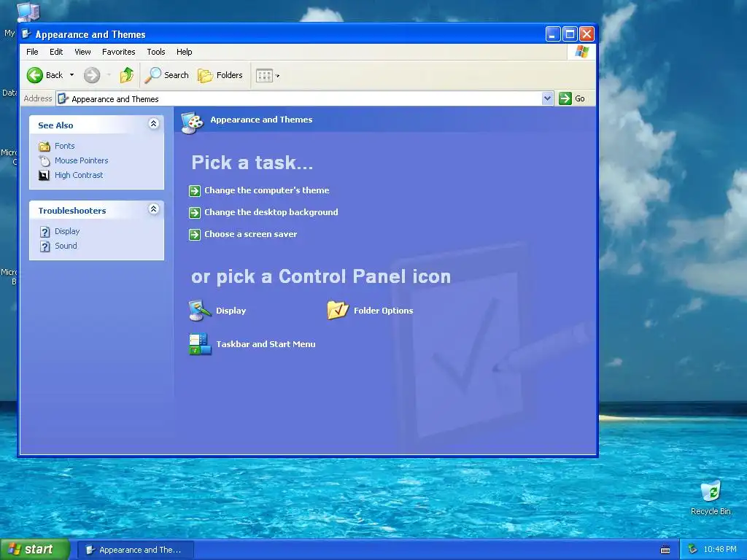Screen dimensions: 747x560
Task: Open the File menu
Action: 32,52
